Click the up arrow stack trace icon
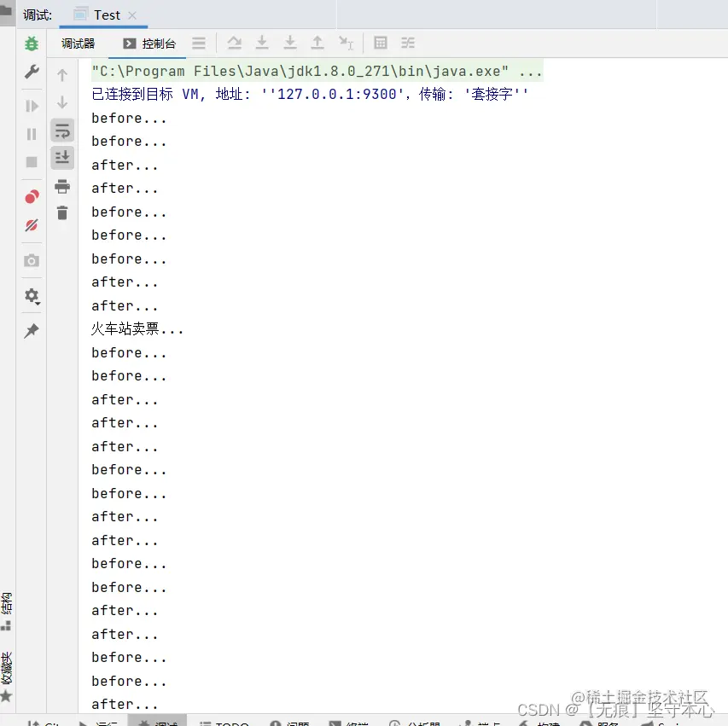This screenshot has height=726, width=728. point(62,75)
